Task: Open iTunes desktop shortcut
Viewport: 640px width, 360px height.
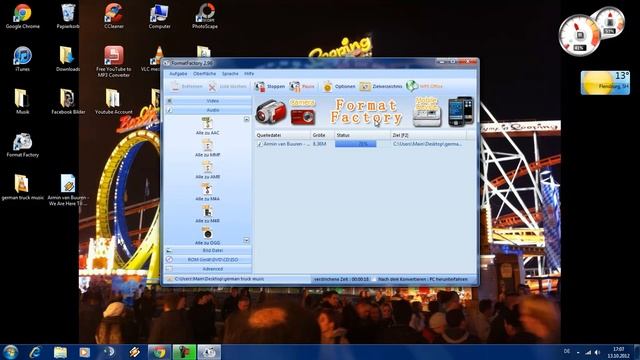Action: pyautogui.click(x=22, y=59)
